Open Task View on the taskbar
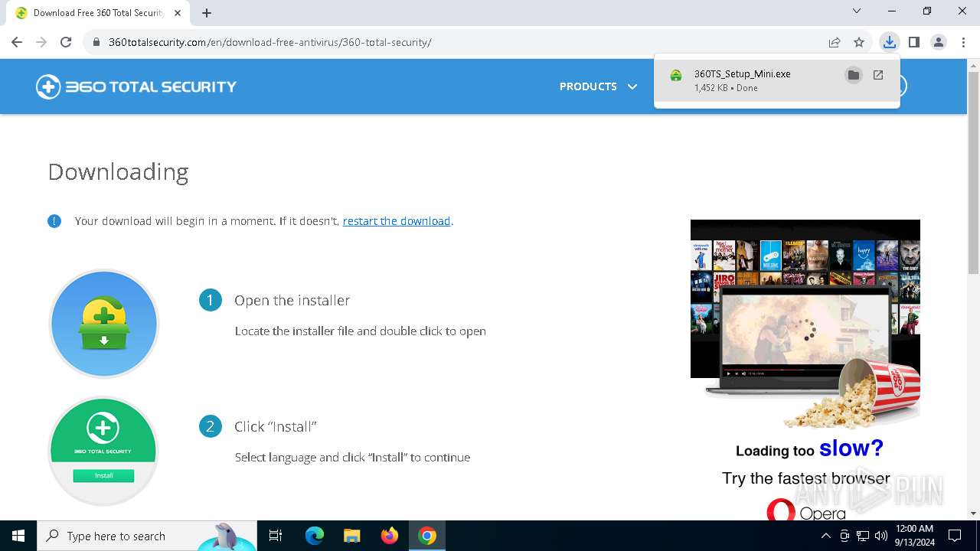The width and height of the screenshot is (980, 551). click(276, 536)
